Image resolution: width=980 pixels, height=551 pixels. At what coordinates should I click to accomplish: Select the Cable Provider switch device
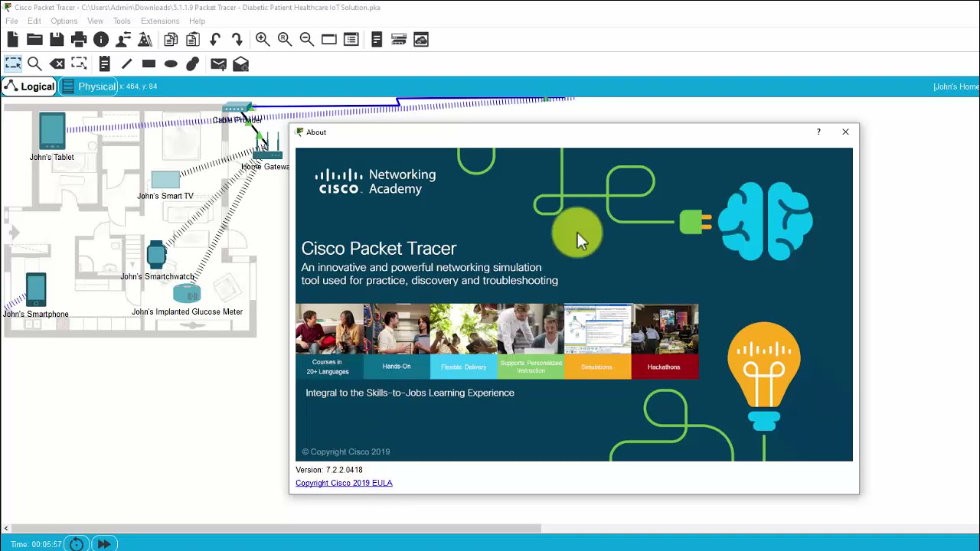pos(237,108)
